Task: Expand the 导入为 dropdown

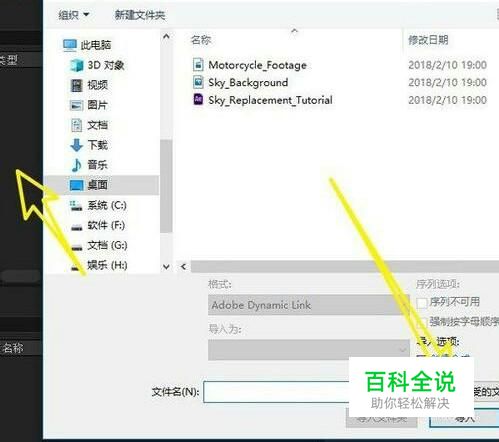Action: [x=309, y=350]
